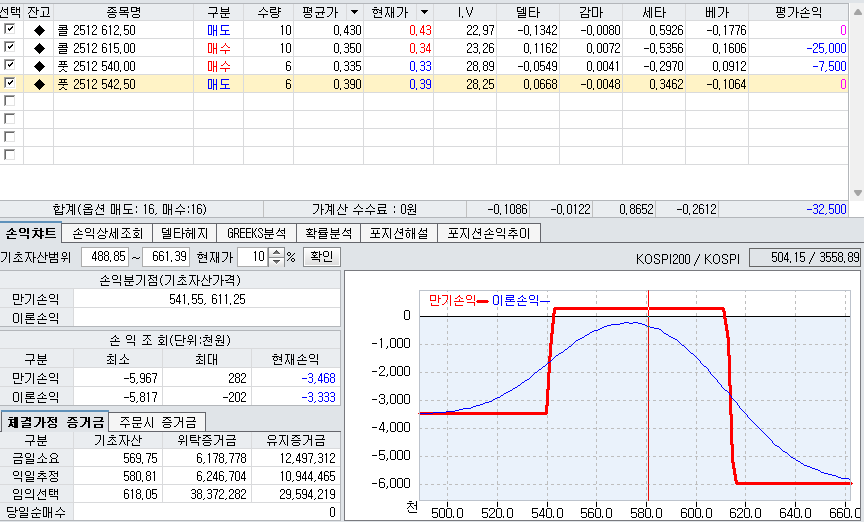This screenshot has height=522, width=864.
Task: Increase 현재가 percent with up spinner arrow
Action: pyautogui.click(x=277, y=253)
